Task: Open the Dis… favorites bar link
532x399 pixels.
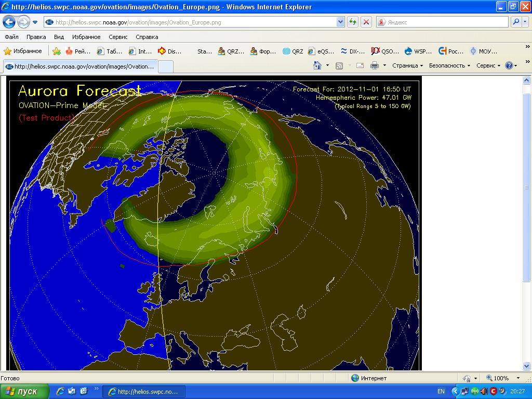Action: coord(170,51)
